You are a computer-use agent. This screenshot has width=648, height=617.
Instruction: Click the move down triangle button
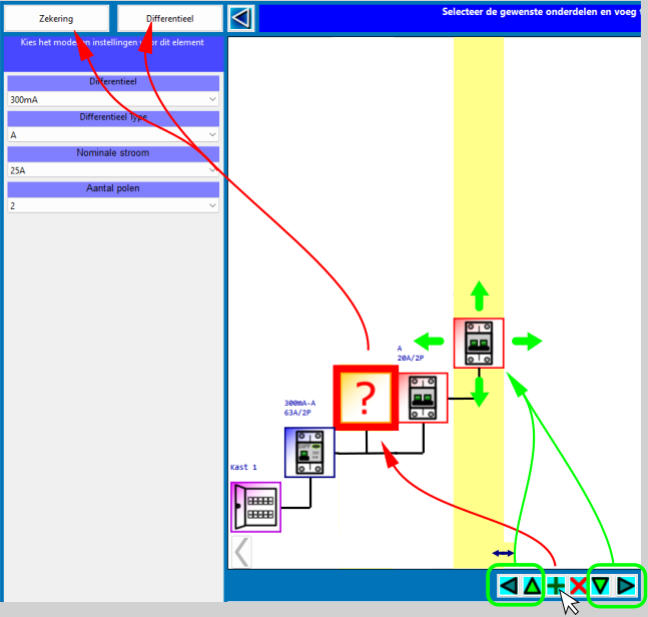(600, 586)
